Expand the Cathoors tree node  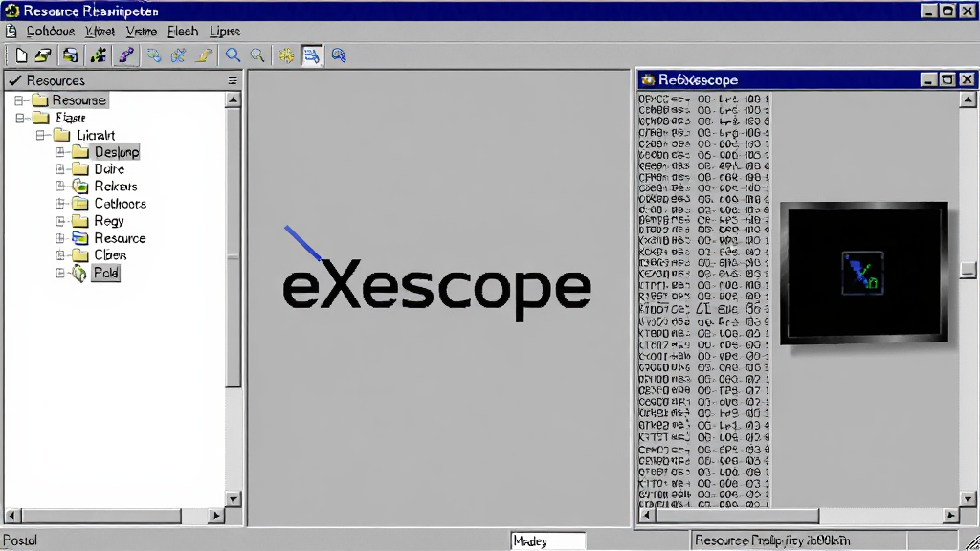[x=60, y=203]
